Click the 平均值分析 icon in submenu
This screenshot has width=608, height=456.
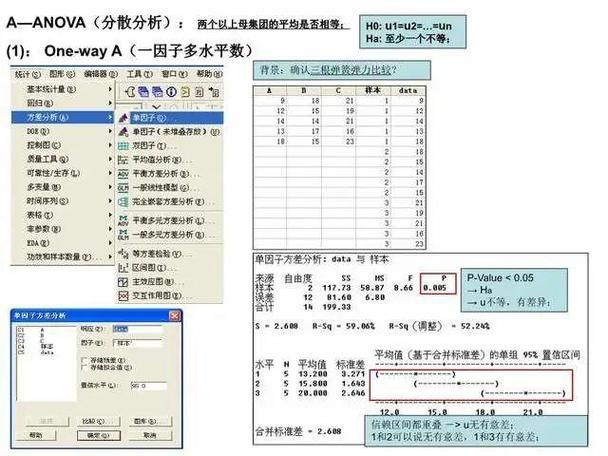click(123, 160)
